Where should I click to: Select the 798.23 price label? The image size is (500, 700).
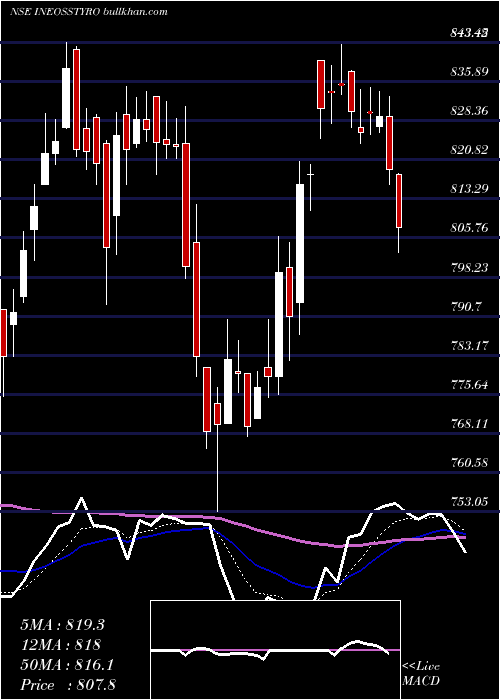point(467,267)
